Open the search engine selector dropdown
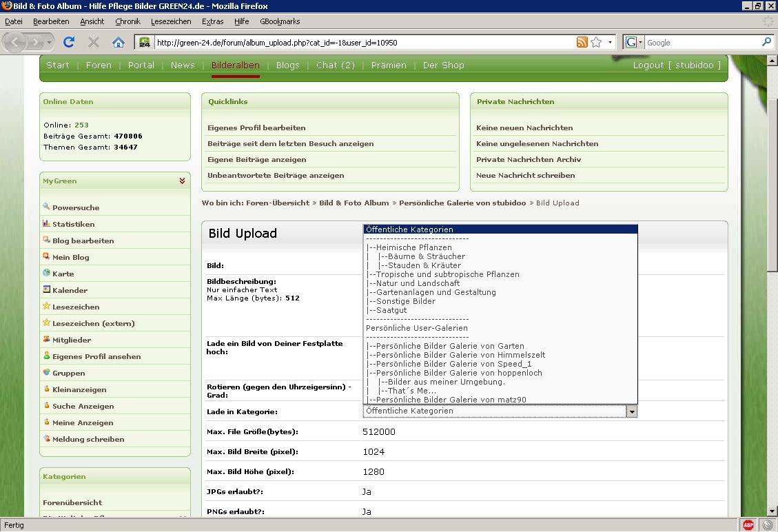The width and height of the screenshot is (778, 532). [634, 43]
